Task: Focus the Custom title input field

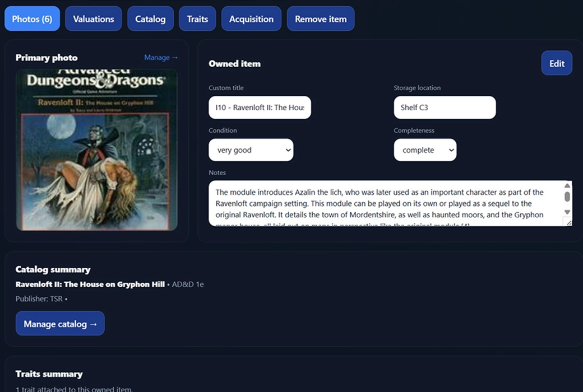Action: click(260, 108)
